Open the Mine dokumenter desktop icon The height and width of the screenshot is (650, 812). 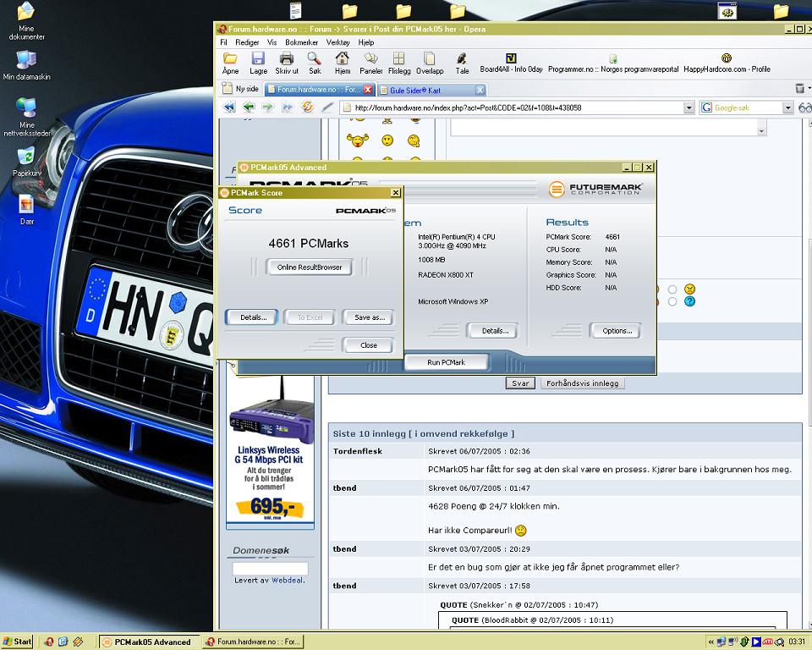(x=26, y=20)
